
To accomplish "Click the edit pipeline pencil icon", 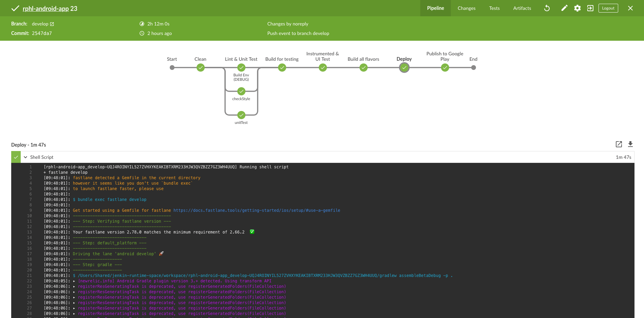I will pyautogui.click(x=564, y=8).
